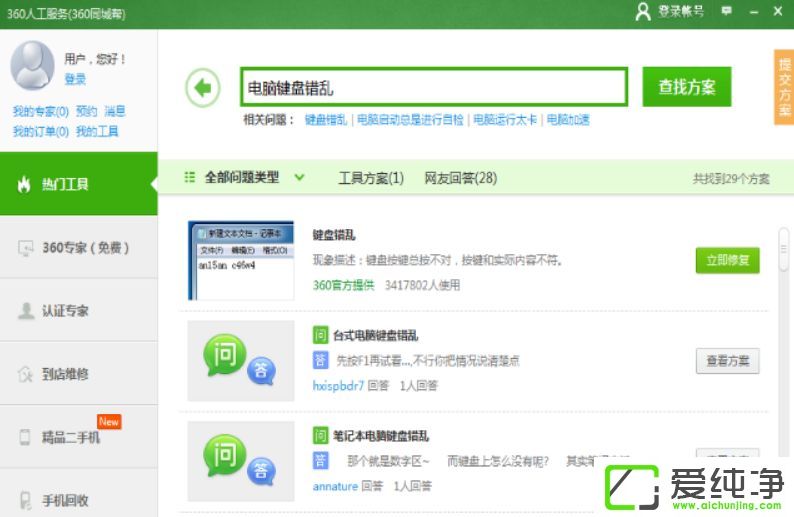The height and width of the screenshot is (517, 794).
Task: Open the 台式电脑键盘错乱 question title
Action: [x=375, y=335]
